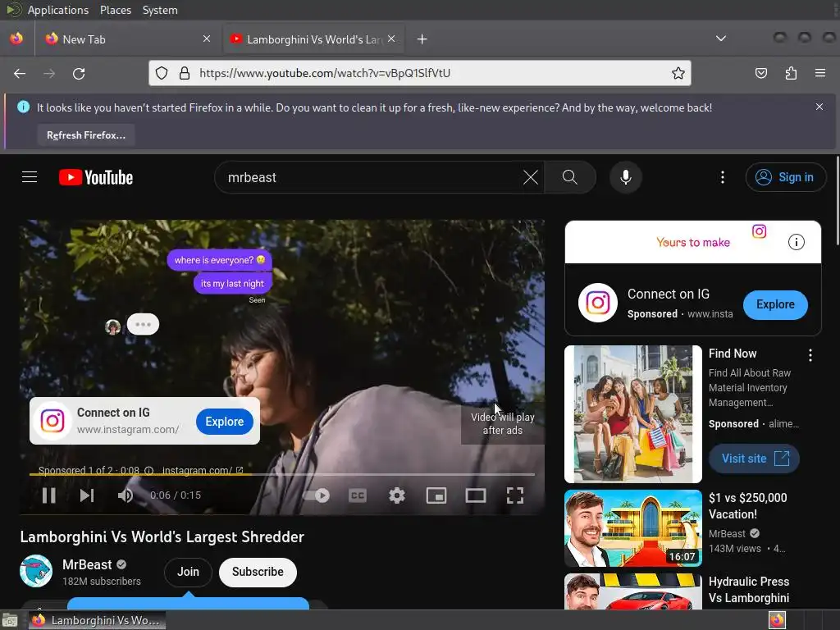Screen dimensions: 840x630
Task: Start voice search with microphone
Action: click(626, 177)
